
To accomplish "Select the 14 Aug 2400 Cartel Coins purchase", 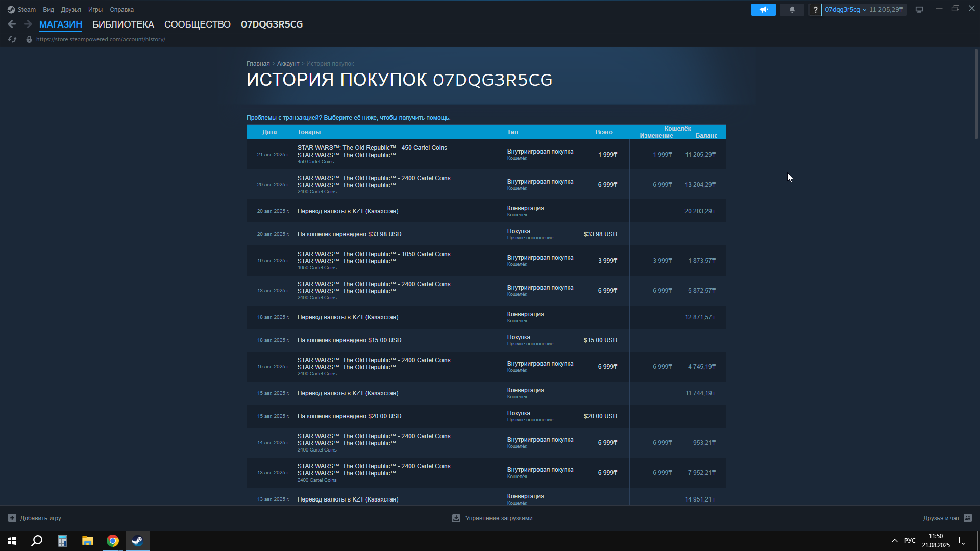I will pyautogui.click(x=486, y=443).
